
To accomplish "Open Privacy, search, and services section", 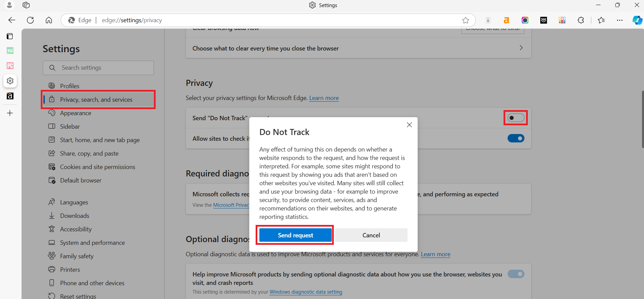I will (98, 99).
